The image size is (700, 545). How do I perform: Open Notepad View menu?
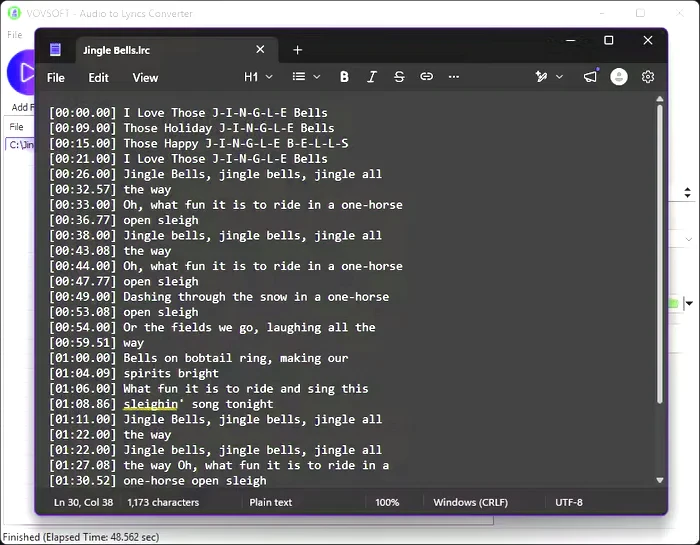click(x=145, y=78)
